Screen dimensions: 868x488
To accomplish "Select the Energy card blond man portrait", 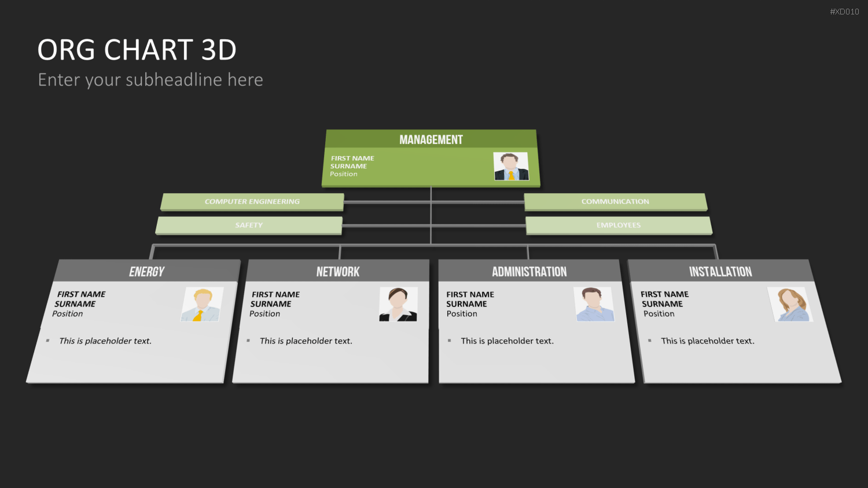I will (201, 304).
